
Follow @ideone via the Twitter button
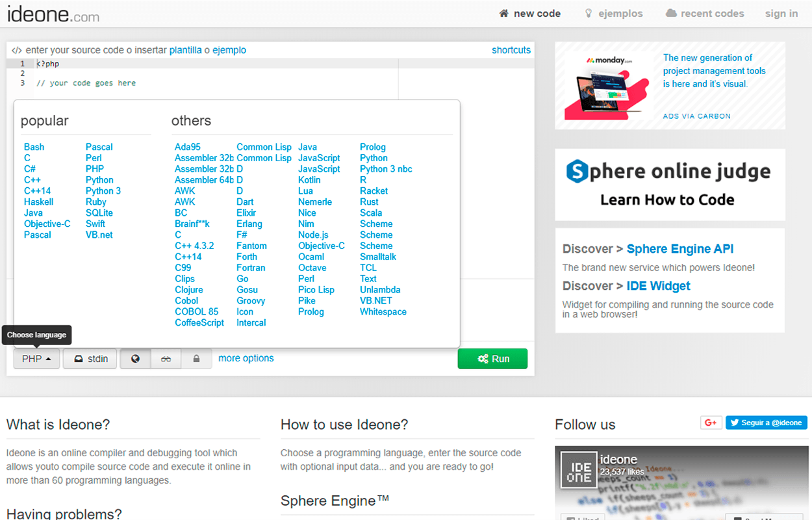point(767,422)
